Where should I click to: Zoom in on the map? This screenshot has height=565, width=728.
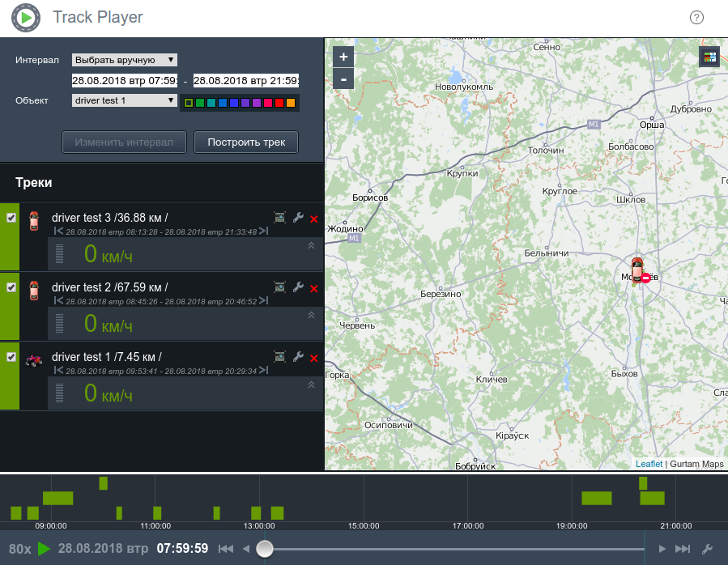point(343,57)
